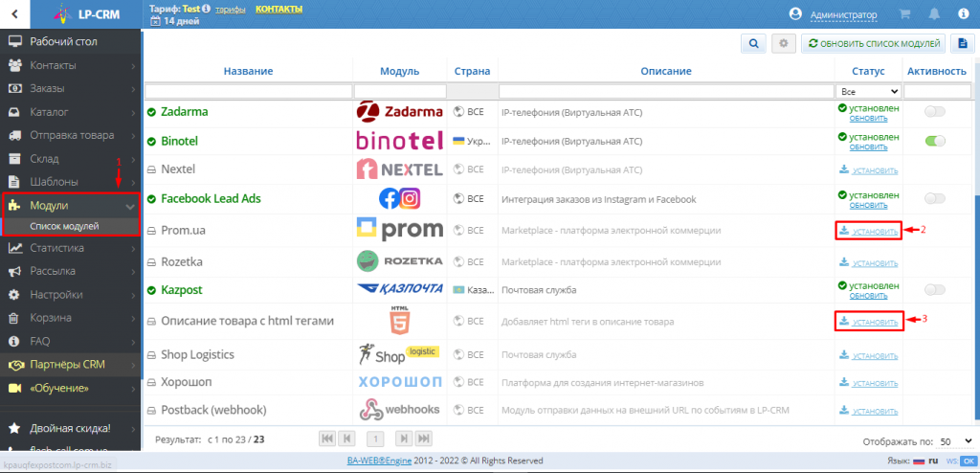Viewport: 980px width, 473px height.
Task: Open Двойная скидка! sidebar item
Action: [71, 429]
